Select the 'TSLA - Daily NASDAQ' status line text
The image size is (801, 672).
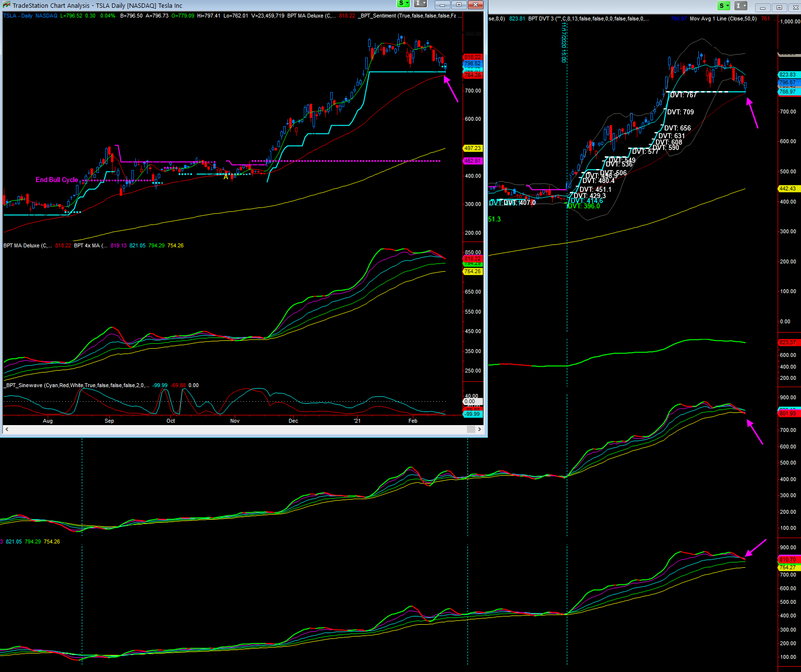30,16
